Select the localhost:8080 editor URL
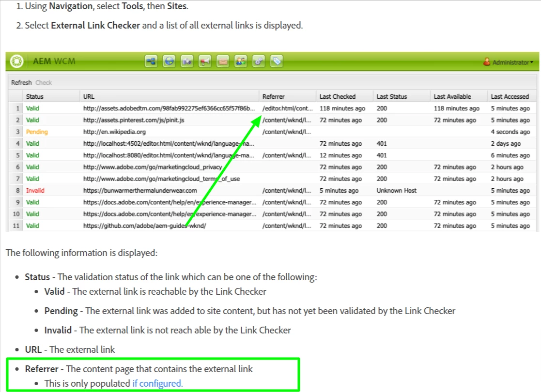Viewport: 541px width, 392px height. (169, 155)
